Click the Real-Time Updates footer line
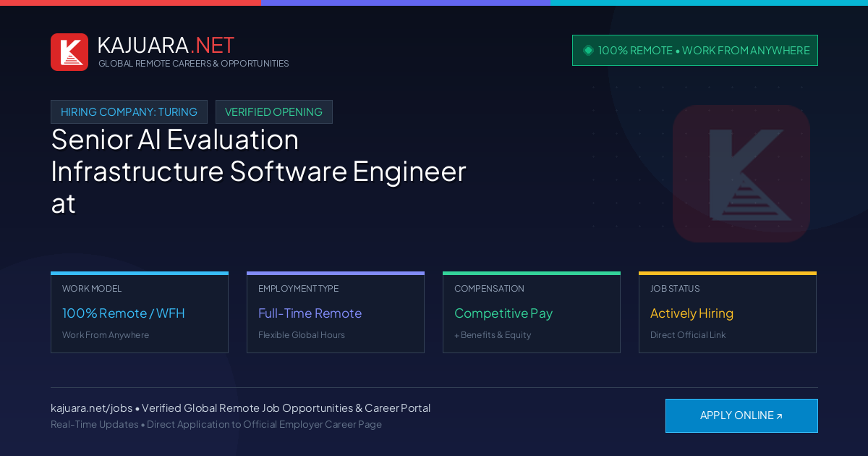 pos(216,424)
